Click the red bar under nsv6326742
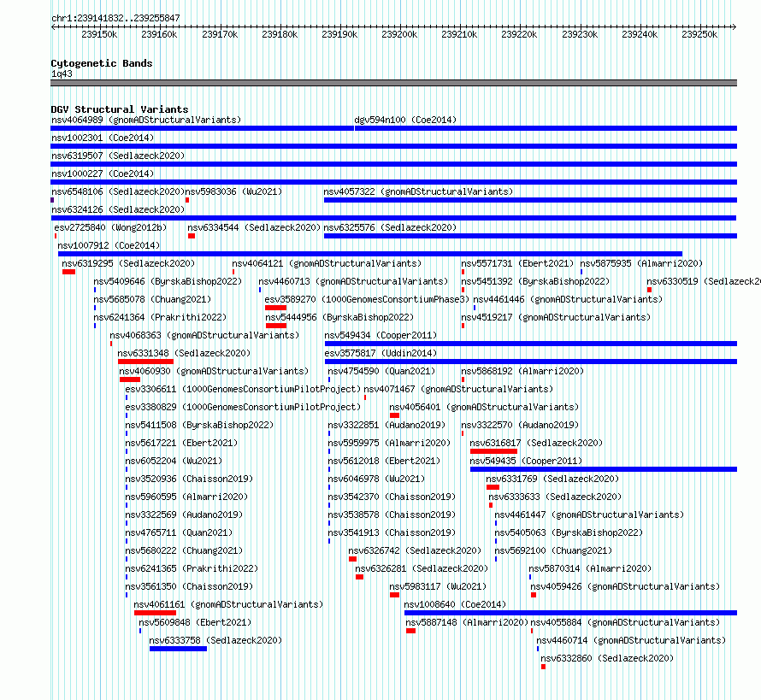761x700 pixels. 353,559
